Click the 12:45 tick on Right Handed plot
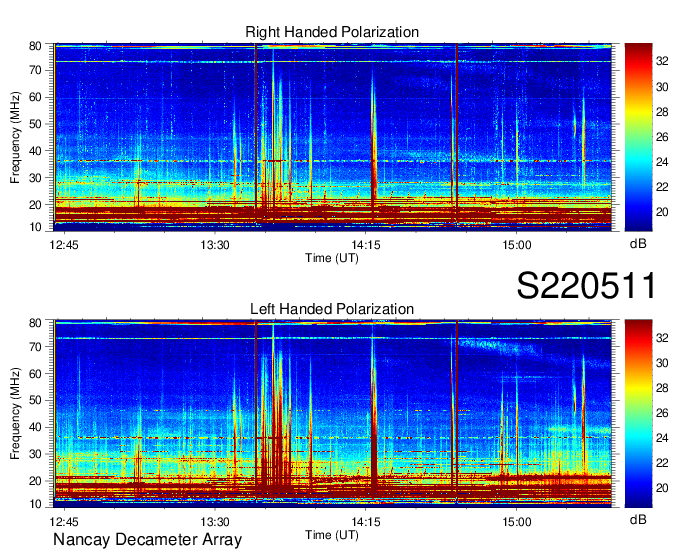Image resolution: width=680 pixels, height=552 pixels. click(x=64, y=245)
